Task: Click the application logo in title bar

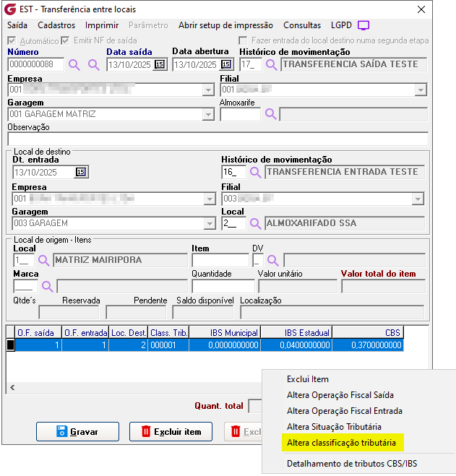Action: 10,9
